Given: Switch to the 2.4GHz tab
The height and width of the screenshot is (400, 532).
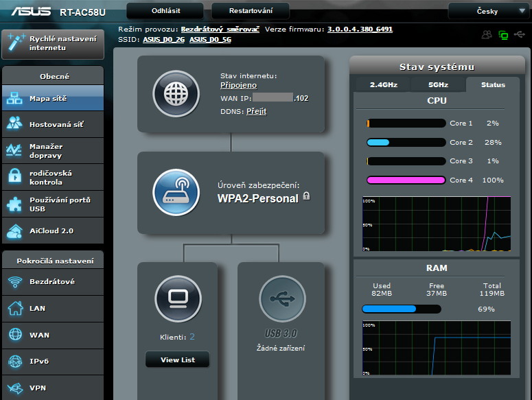Looking at the screenshot, I should click(382, 85).
